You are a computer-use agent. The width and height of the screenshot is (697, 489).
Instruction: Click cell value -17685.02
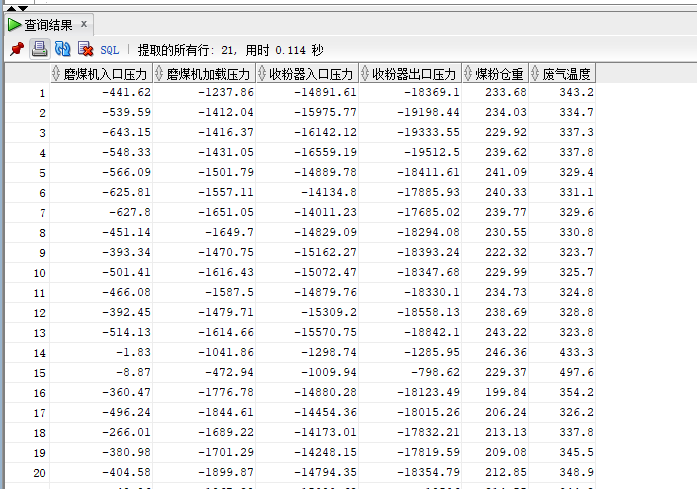pos(429,212)
